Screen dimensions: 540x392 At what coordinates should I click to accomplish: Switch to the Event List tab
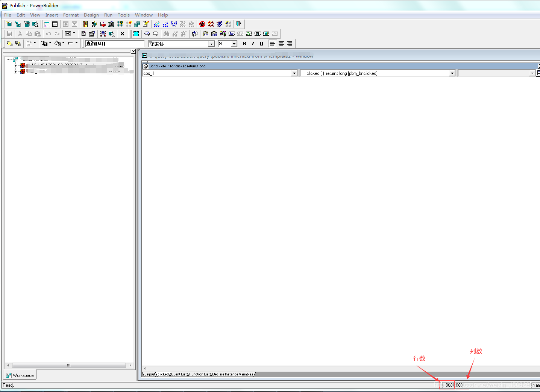(179, 374)
